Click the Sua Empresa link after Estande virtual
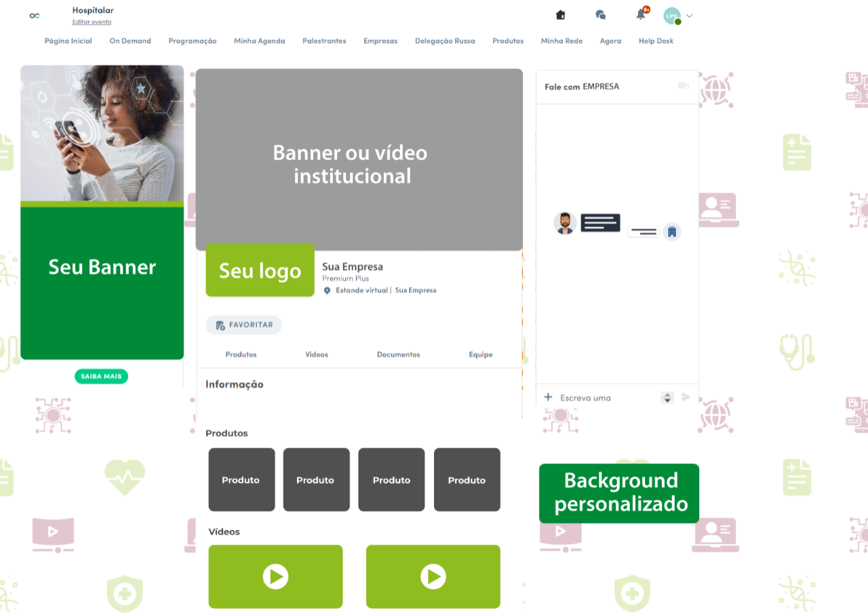The width and height of the screenshot is (868, 616). click(x=416, y=290)
